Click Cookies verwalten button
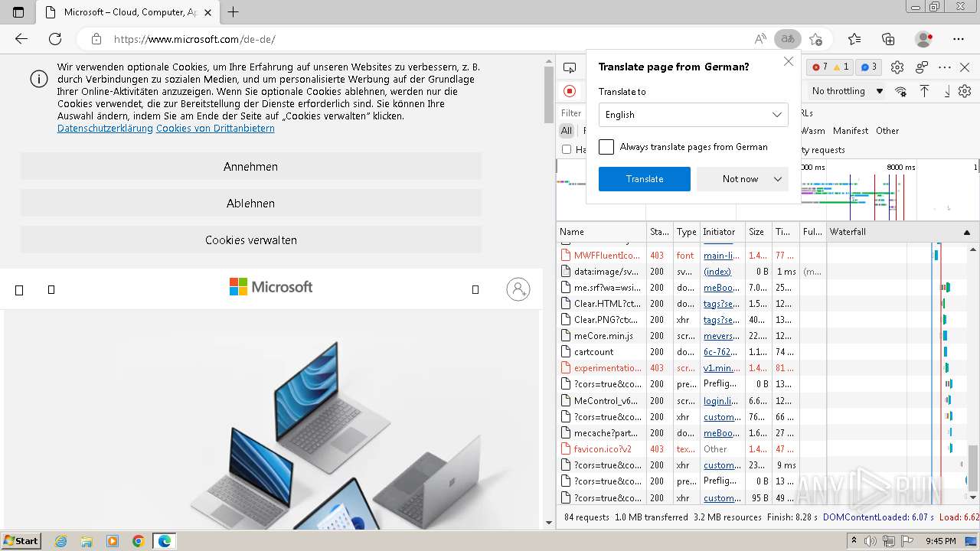This screenshot has height=551, width=980. pyautogui.click(x=251, y=240)
